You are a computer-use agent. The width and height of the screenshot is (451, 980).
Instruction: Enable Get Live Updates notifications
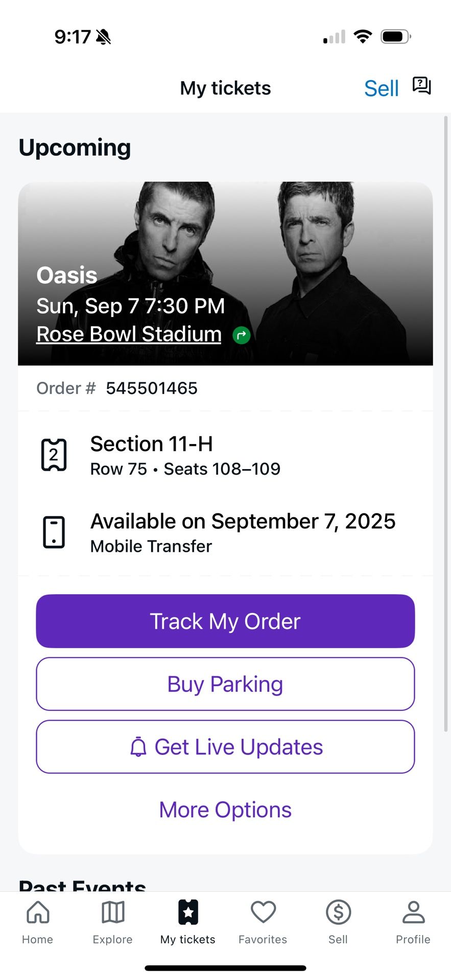[225, 747]
